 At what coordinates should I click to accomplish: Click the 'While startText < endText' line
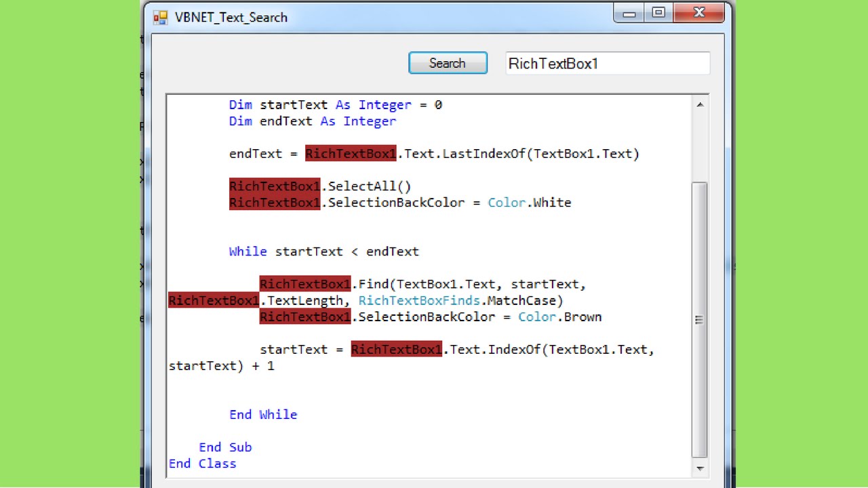coord(324,251)
